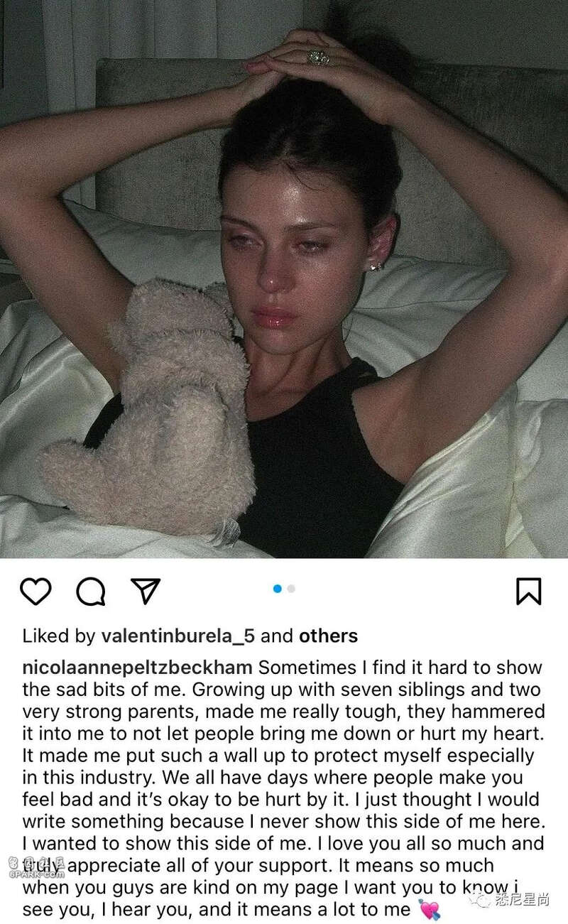The width and height of the screenshot is (568, 924).
Task: Open the nicolaannepeltzbeckham profile username
Action: 138,668
